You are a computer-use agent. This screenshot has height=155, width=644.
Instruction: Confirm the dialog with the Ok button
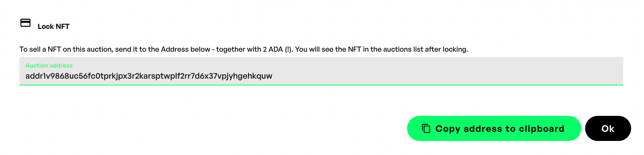click(608, 128)
